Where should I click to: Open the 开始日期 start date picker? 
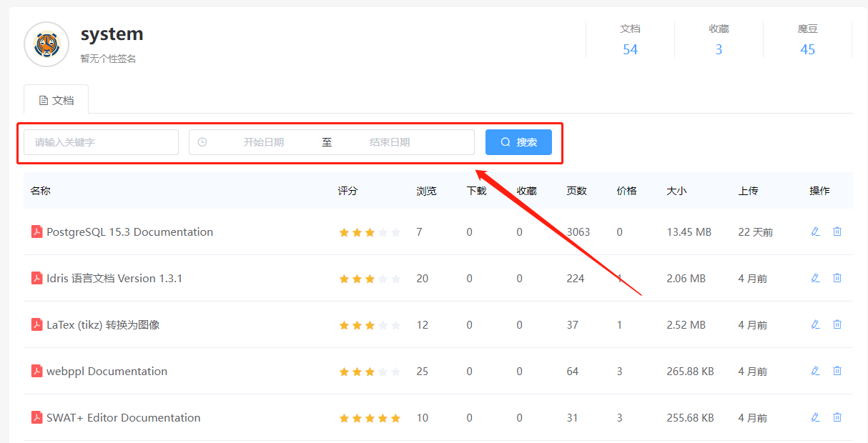coord(263,142)
